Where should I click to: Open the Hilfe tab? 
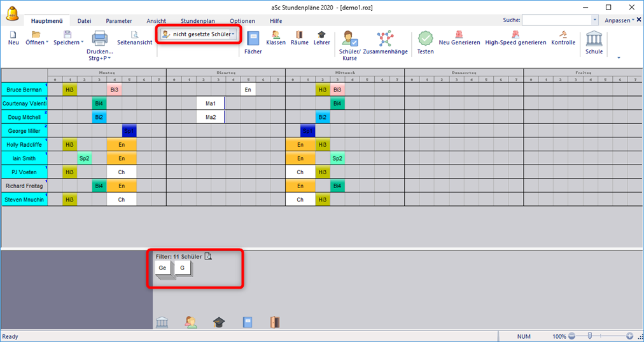[x=276, y=21]
